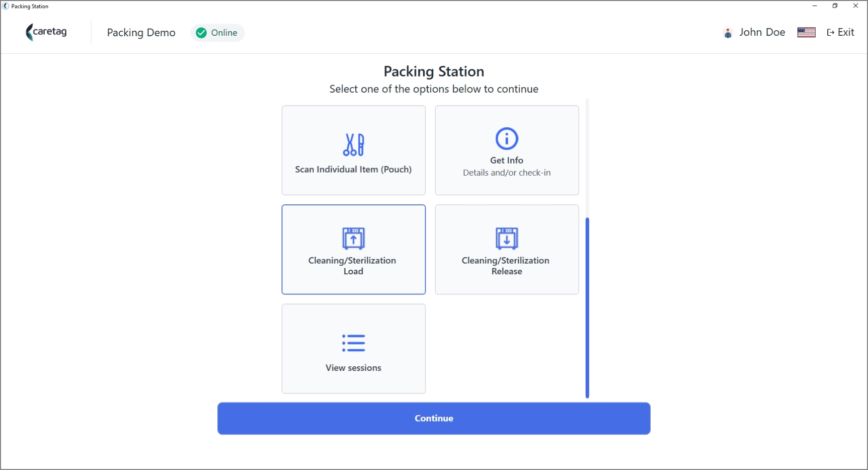Click the Get Info circle icon
Viewport: 868px width, 470px height.
coord(507,138)
